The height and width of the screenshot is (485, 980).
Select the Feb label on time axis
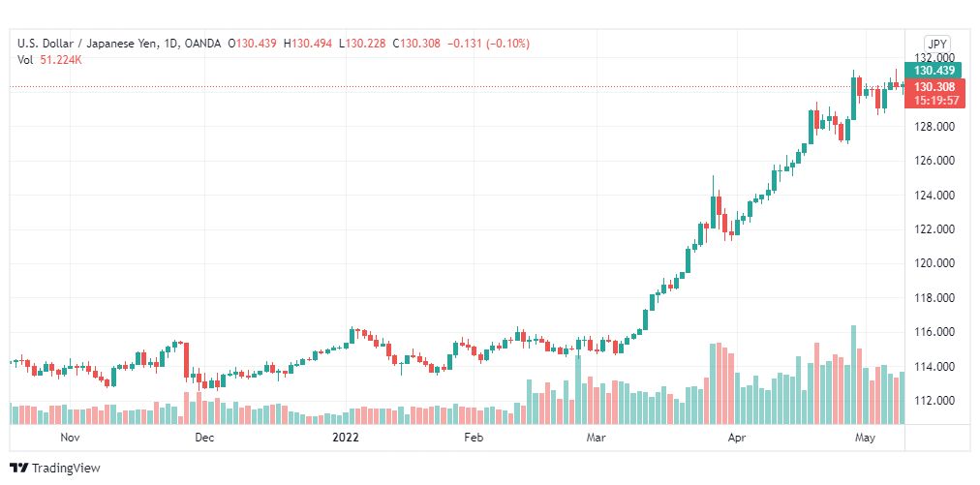(475, 438)
